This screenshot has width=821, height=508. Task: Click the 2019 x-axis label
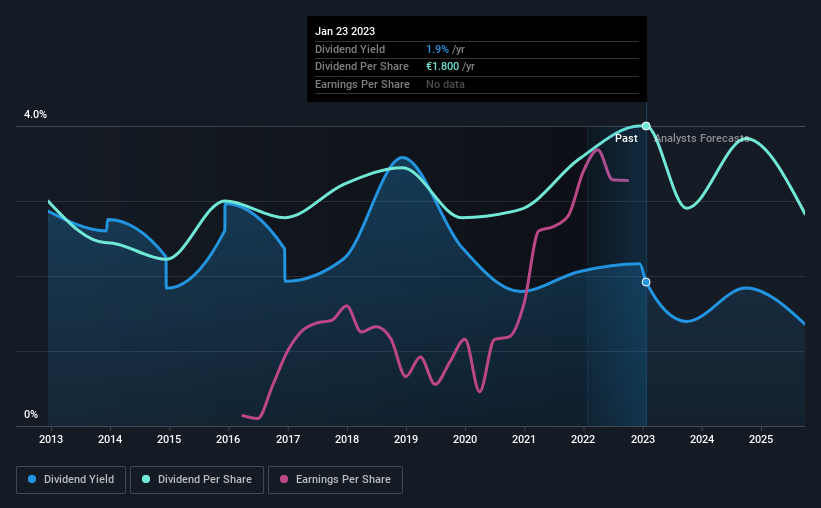tap(406, 439)
